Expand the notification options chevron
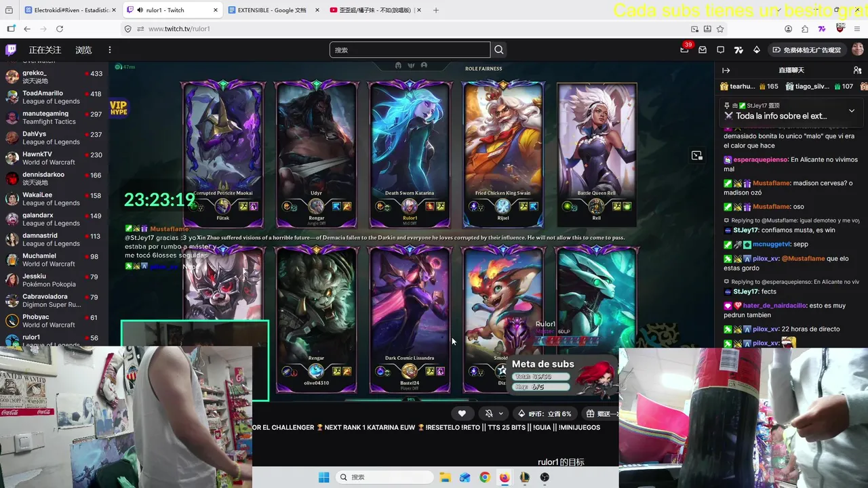Screen dimensions: 868x488 tap(501, 413)
